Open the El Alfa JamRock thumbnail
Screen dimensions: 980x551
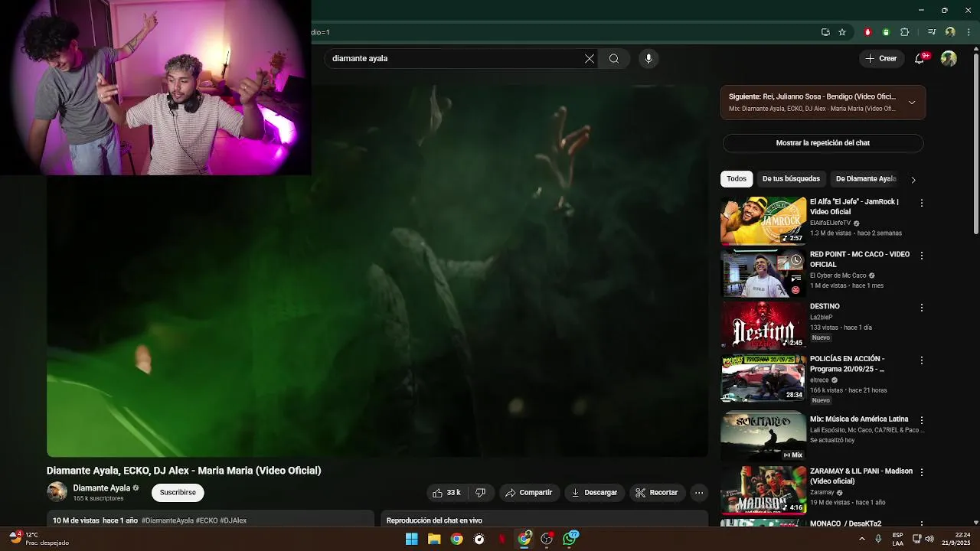763,220
